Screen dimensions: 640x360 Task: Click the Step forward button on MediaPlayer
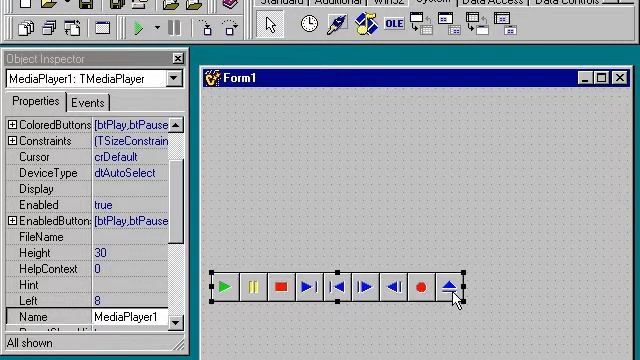pos(365,287)
